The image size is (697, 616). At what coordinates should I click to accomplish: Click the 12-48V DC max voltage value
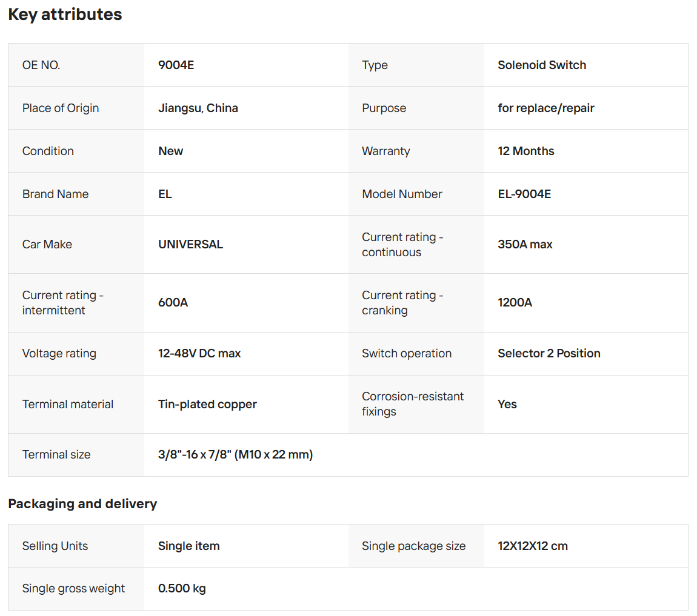pyautogui.click(x=199, y=353)
